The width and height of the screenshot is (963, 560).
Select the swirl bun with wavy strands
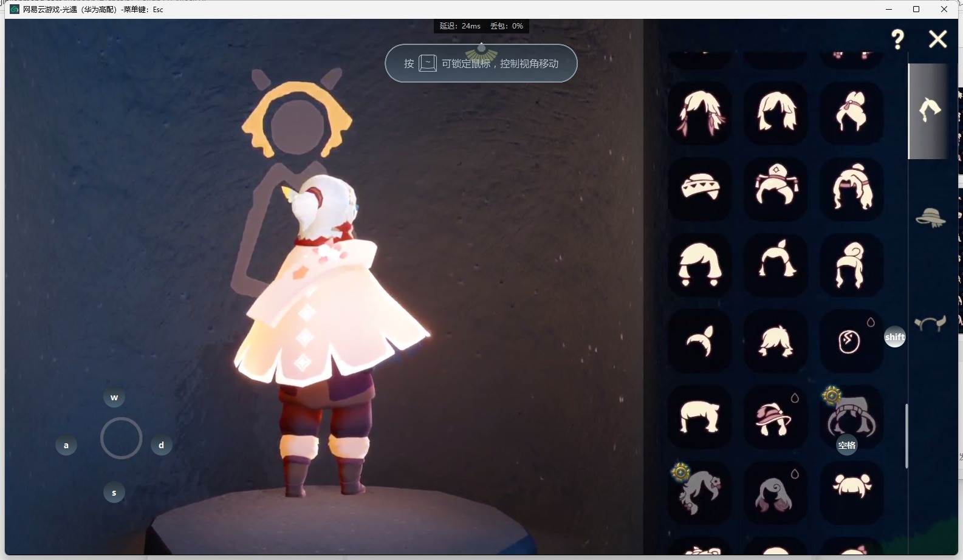pos(851,265)
